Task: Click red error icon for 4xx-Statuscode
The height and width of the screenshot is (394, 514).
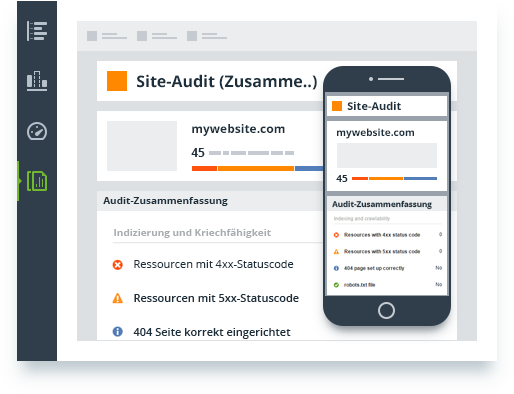Action: pyautogui.click(x=117, y=265)
